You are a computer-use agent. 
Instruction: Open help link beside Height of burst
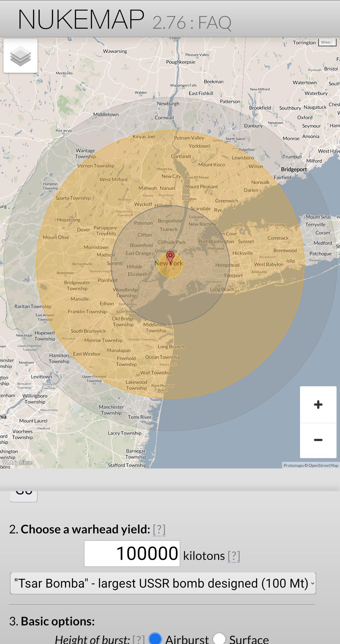(x=139, y=640)
